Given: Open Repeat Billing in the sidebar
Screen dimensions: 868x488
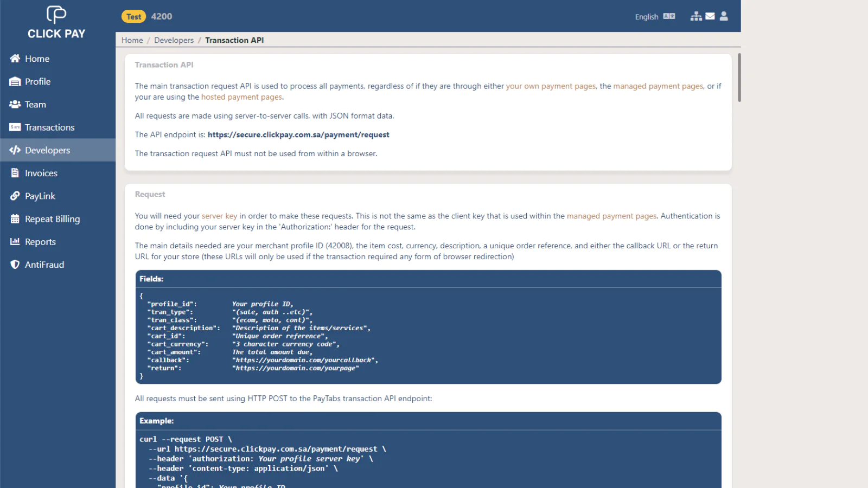Looking at the screenshot, I should pos(58,219).
